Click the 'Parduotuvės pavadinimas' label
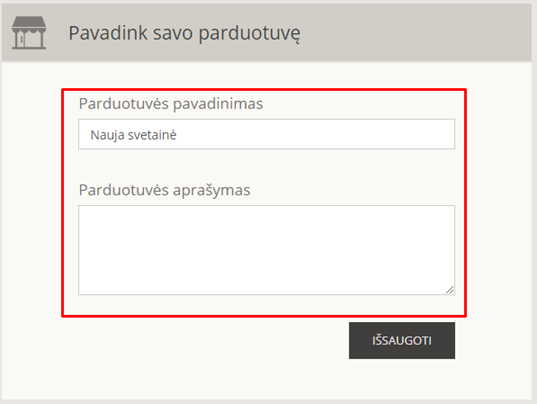The width and height of the screenshot is (537, 404). pyautogui.click(x=171, y=104)
